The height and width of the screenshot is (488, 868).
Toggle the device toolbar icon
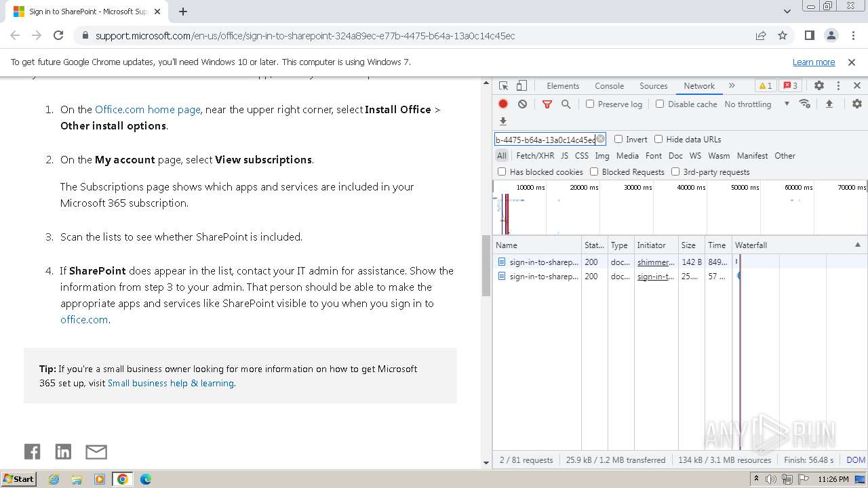point(521,86)
